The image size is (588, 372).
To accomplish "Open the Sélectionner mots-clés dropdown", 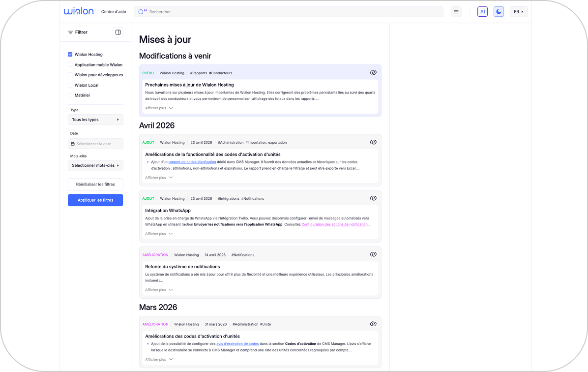I will (x=95, y=165).
